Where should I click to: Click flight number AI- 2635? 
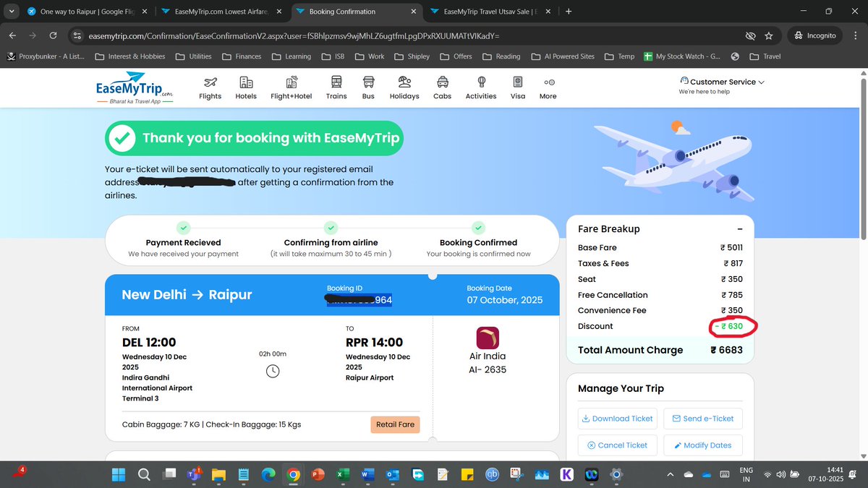pos(488,369)
